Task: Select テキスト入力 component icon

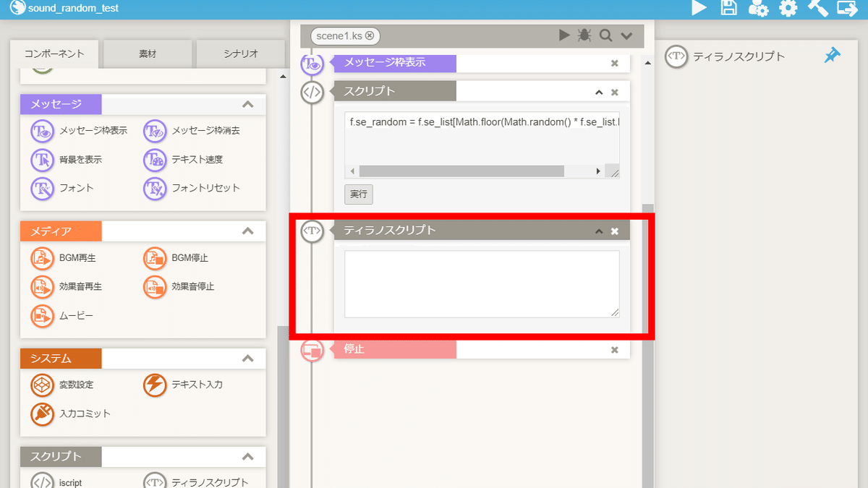Action: [x=155, y=385]
